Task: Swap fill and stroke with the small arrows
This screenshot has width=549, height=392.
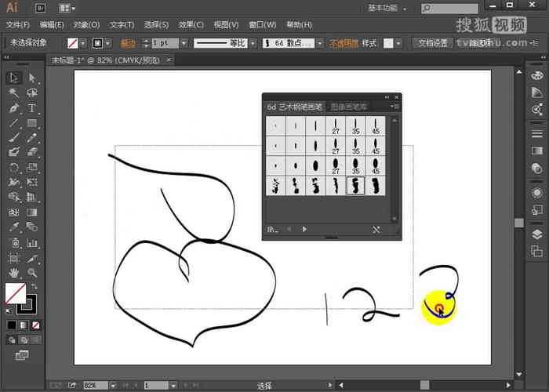Action: (x=34, y=287)
